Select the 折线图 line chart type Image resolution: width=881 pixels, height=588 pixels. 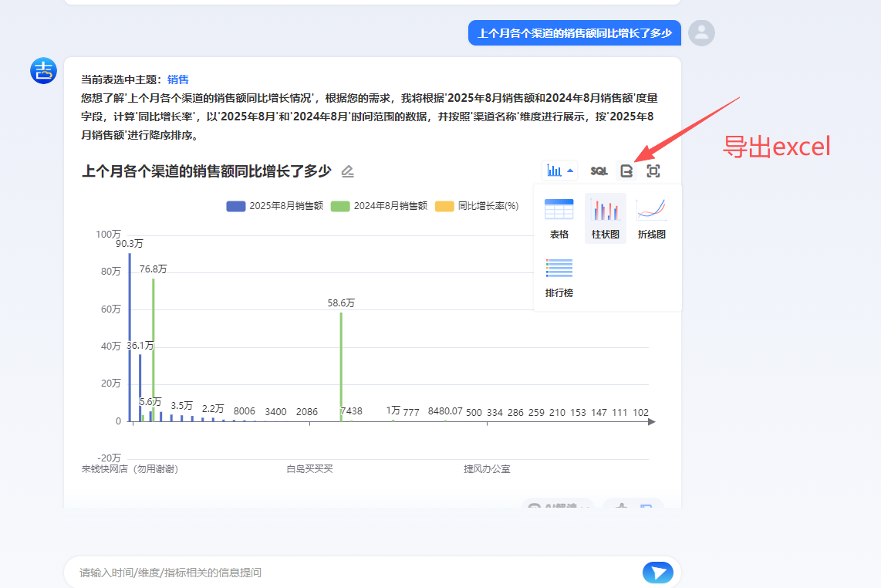coord(651,219)
